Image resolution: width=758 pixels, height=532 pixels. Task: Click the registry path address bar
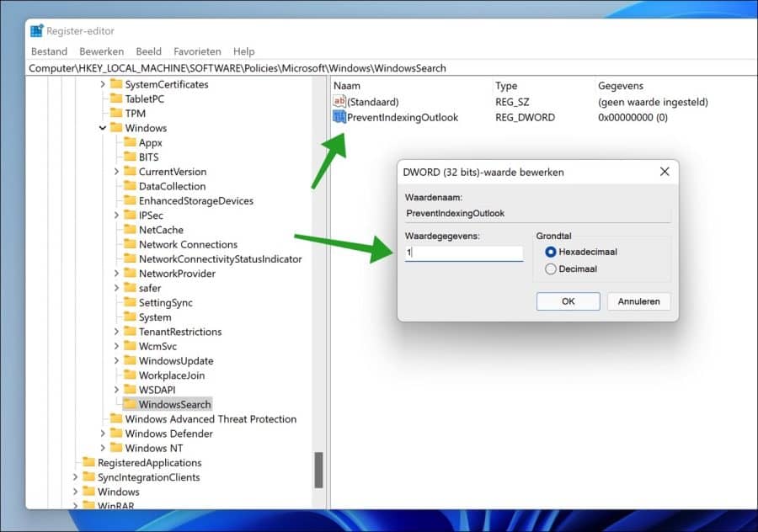pyautogui.click(x=392, y=68)
